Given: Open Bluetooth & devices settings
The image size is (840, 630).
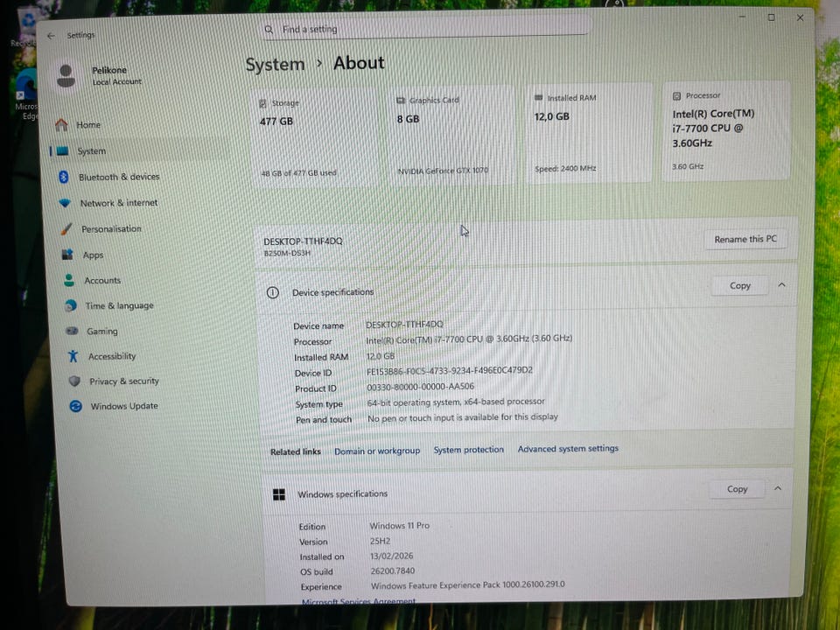Looking at the screenshot, I should pos(119,177).
